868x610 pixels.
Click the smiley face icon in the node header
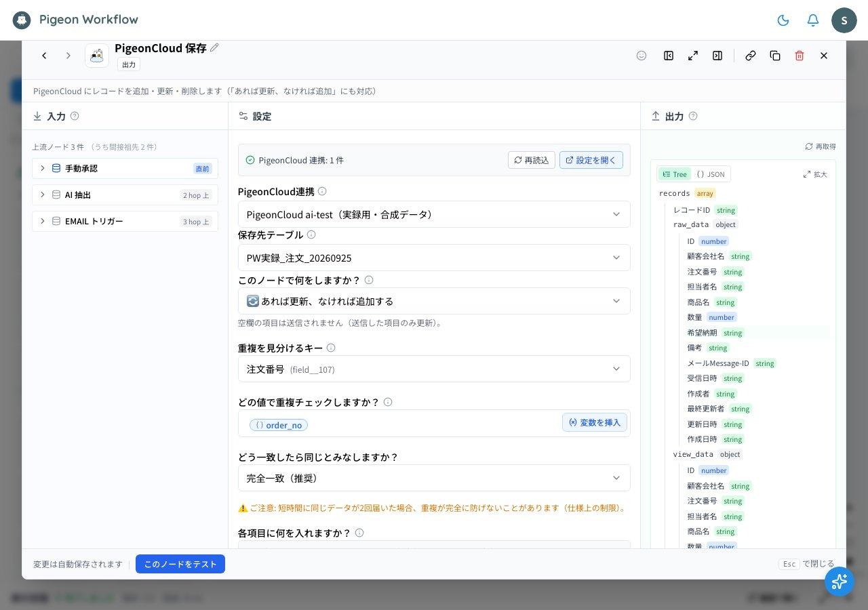(x=642, y=56)
